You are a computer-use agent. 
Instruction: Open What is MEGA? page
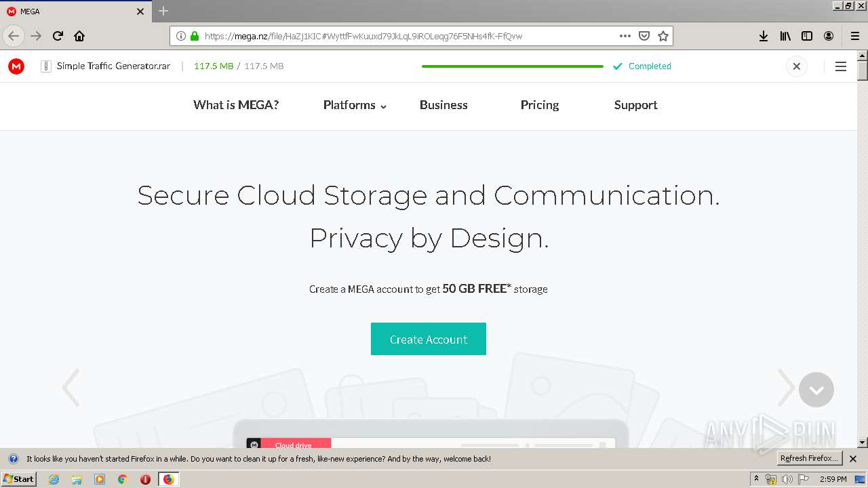236,105
